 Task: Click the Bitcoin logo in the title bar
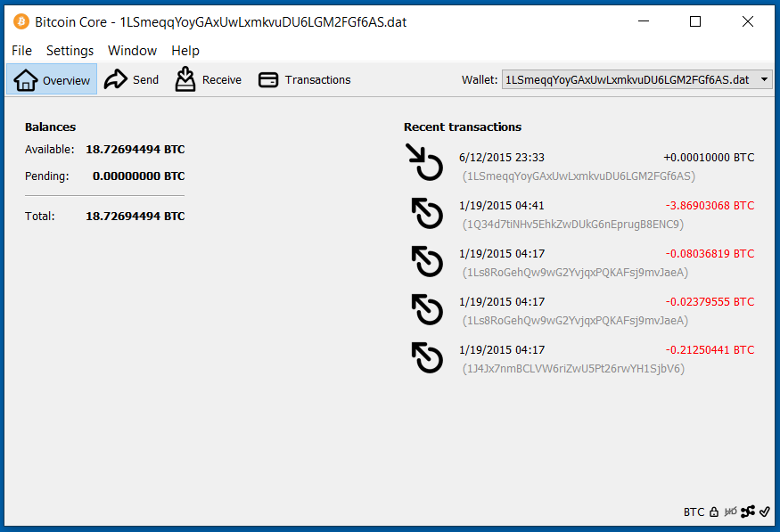(21, 22)
